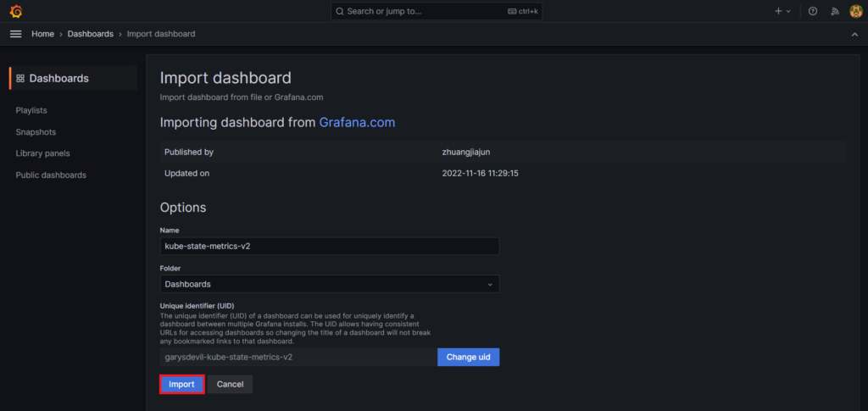Image resolution: width=868 pixels, height=411 pixels.
Task: Follow the Grafana.com link
Action: [x=357, y=122]
